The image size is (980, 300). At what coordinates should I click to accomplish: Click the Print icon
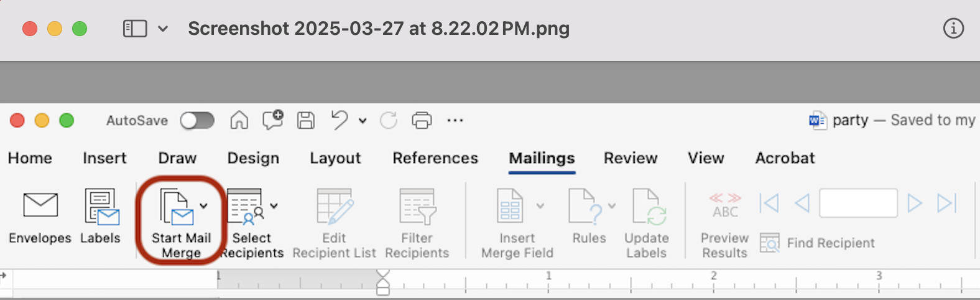tap(422, 120)
